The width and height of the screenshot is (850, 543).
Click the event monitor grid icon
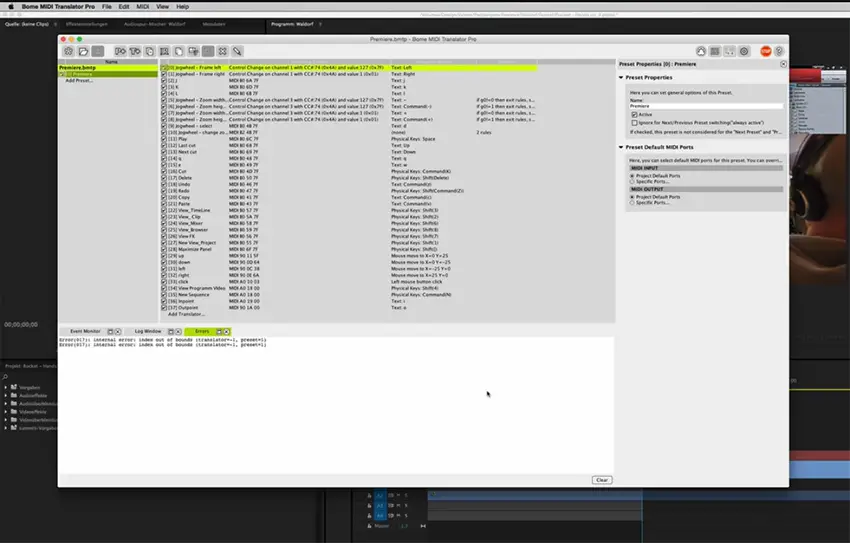[x=715, y=51]
